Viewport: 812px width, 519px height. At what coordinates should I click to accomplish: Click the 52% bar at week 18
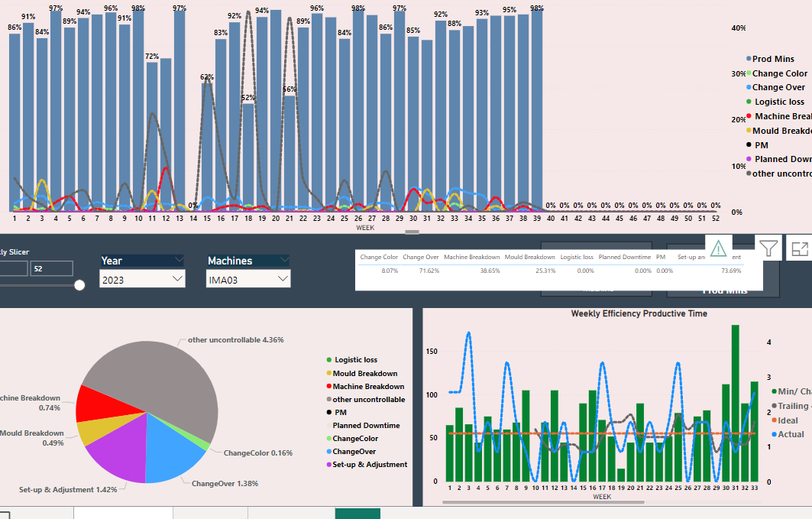[248, 157]
